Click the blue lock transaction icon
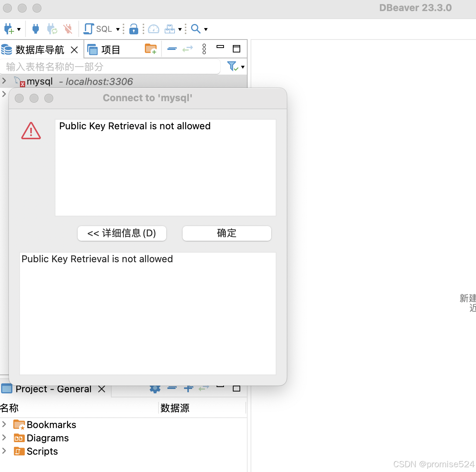 [134, 29]
